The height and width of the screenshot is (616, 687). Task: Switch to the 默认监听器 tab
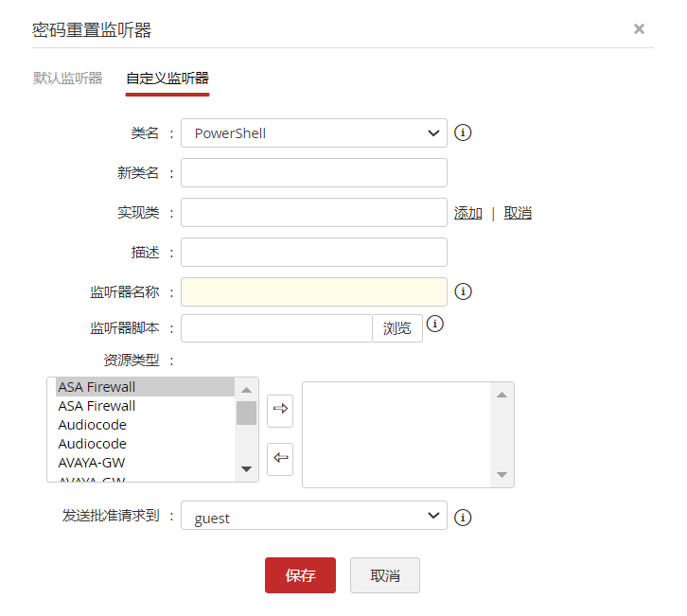point(67,79)
